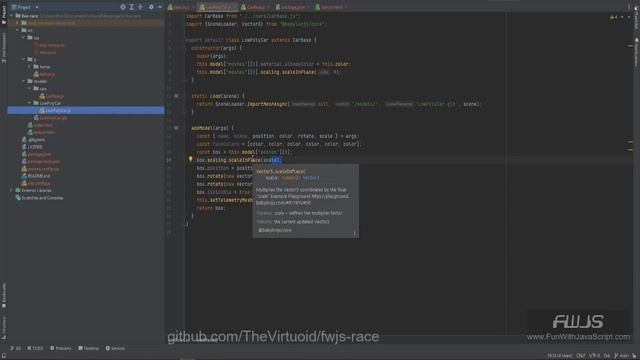Expand the home folder
640x360 pixels.
[x=30, y=67]
